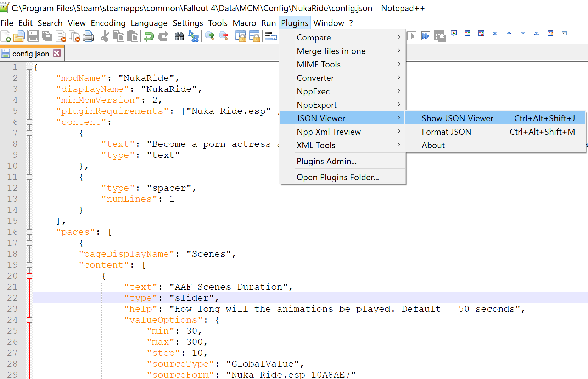Image resolution: width=588 pixels, height=379 pixels.
Task: Open the Replace tool icon
Action: (x=194, y=37)
